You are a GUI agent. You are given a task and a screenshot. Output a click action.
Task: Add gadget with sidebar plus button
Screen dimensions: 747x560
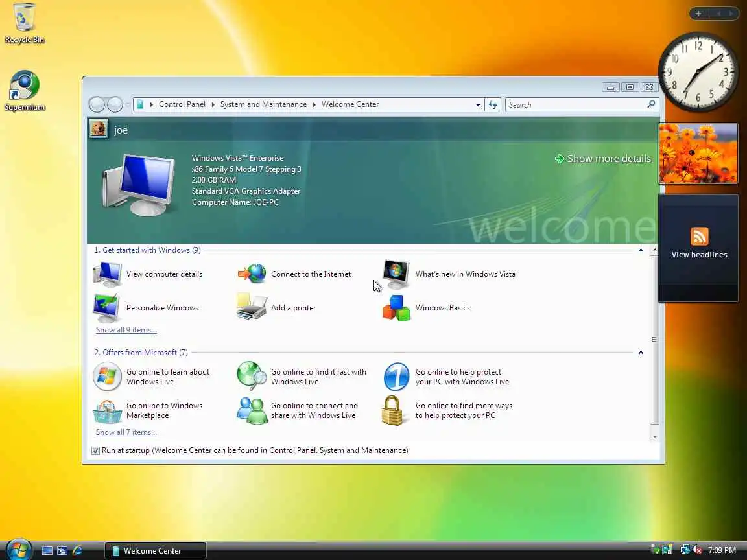[x=698, y=14]
